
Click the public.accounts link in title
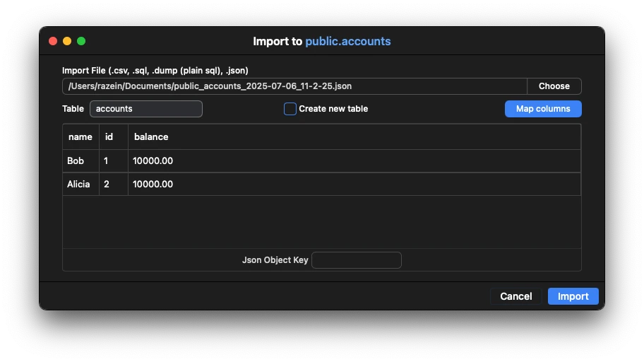(x=348, y=41)
